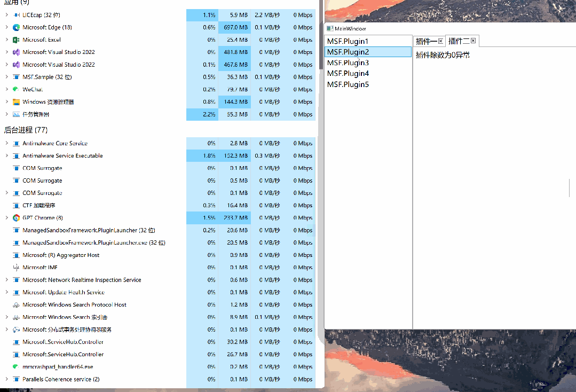Click LICEcap disk value 2.2 MB/秒
This screenshot has width=576, height=392.
[x=267, y=15]
